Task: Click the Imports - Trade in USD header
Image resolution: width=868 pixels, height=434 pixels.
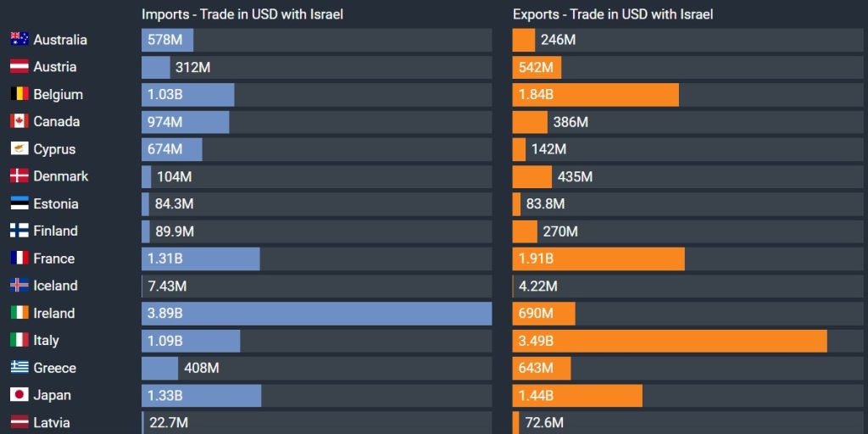Action: pos(242,14)
